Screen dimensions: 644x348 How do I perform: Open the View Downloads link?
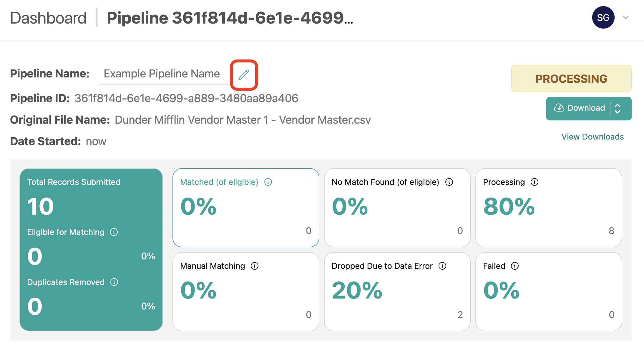coord(592,137)
